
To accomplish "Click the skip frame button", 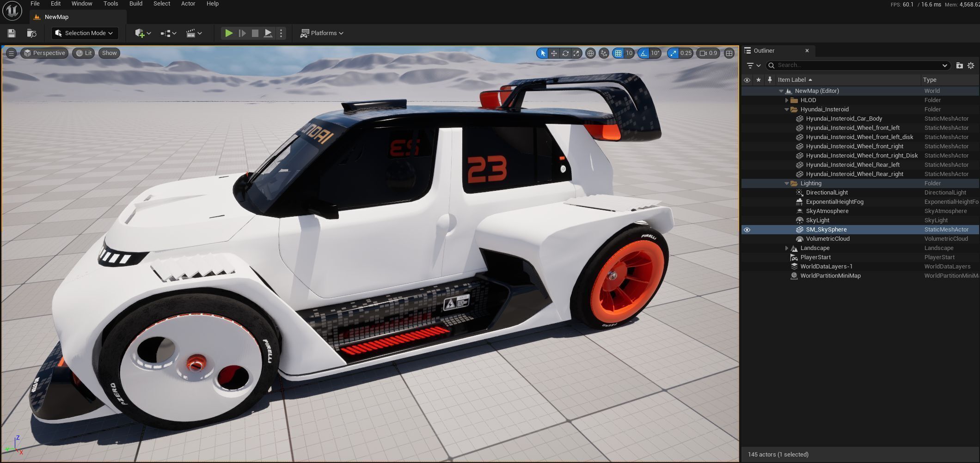I will 242,33.
